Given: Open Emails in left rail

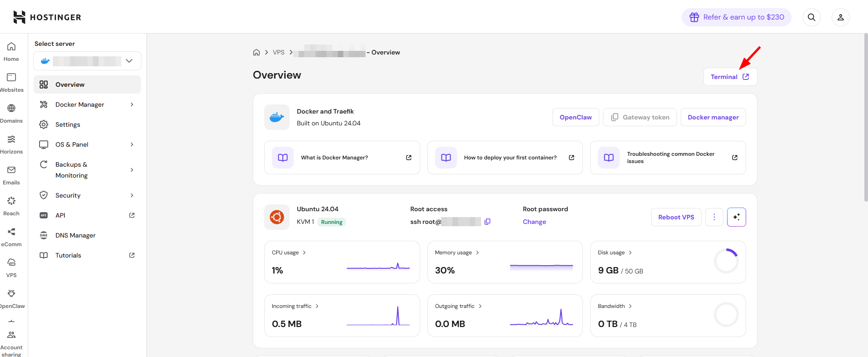Looking at the screenshot, I should click(11, 175).
